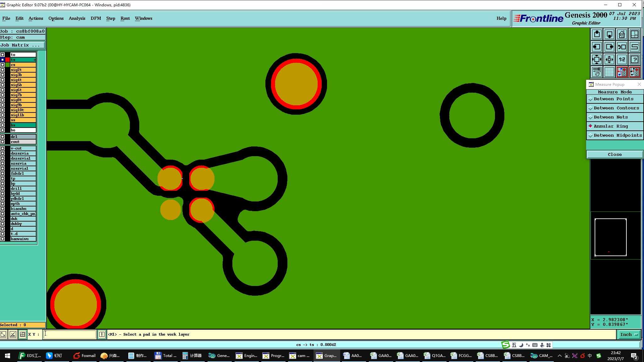The image size is (644, 362).
Task: Click the red color swatch of ts layer
Action: click(x=8, y=60)
